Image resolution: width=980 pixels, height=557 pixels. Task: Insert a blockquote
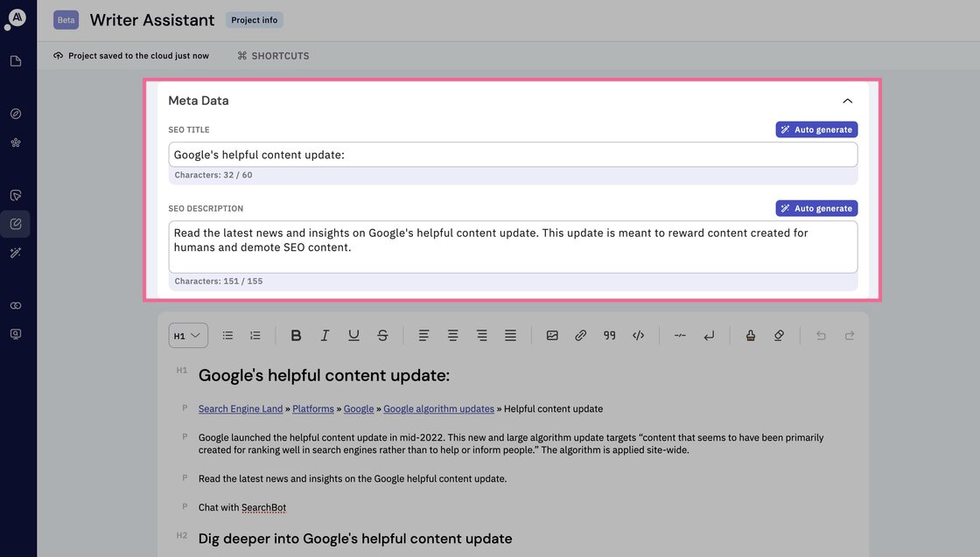pyautogui.click(x=609, y=335)
